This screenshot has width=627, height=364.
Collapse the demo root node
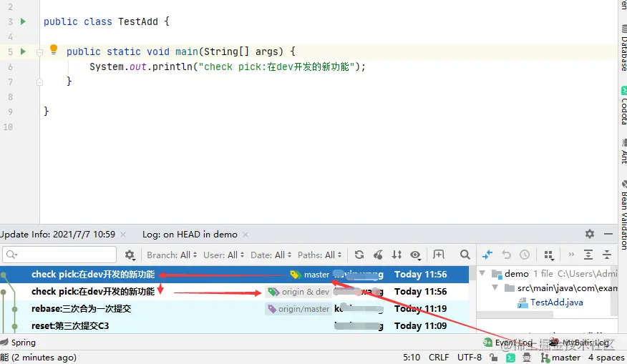click(482, 273)
